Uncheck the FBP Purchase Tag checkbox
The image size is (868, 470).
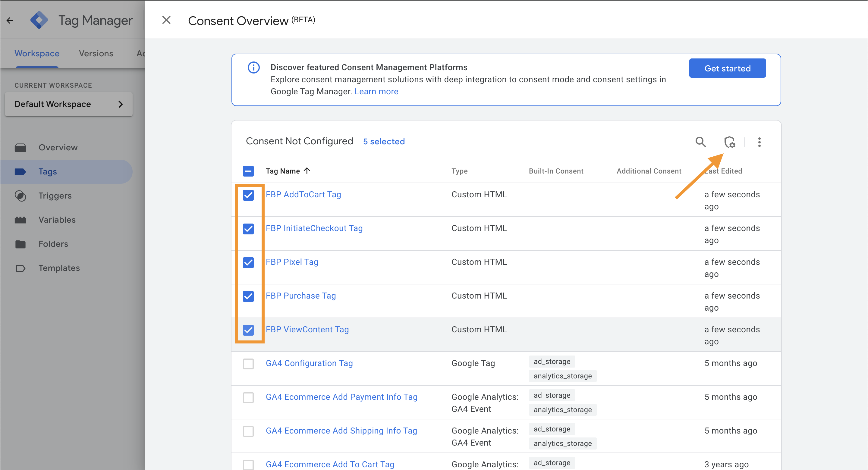click(x=248, y=296)
